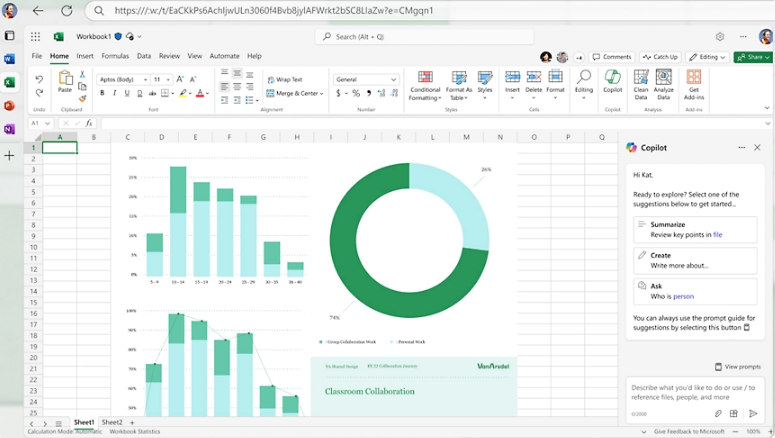Open the Name Box A1 dropdown
The width and height of the screenshot is (775, 438).
coord(47,123)
